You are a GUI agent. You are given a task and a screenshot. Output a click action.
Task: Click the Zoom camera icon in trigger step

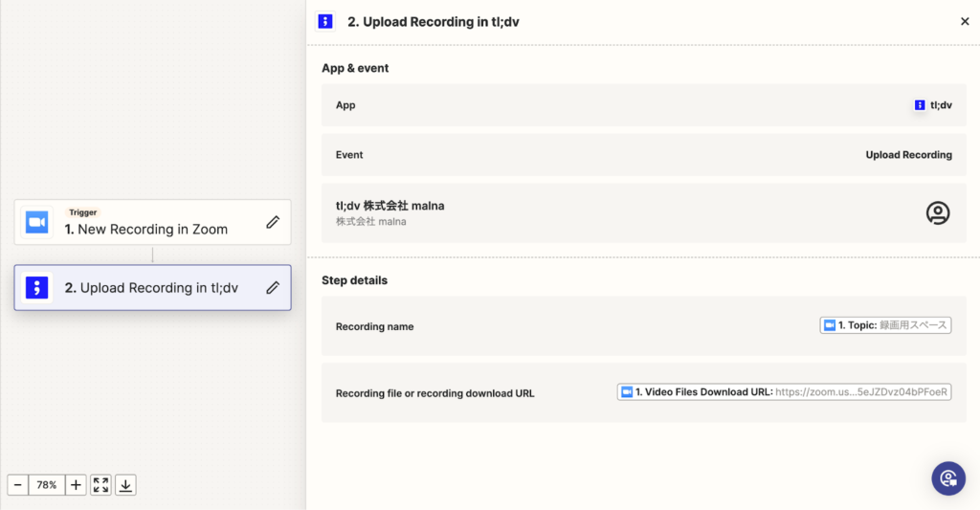pyautogui.click(x=37, y=223)
